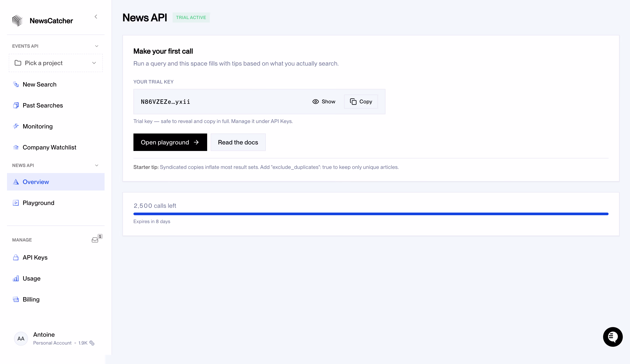The height and width of the screenshot is (364, 630).
Task: Click the Overview triangle icon in the sidebar
Action: (16, 182)
